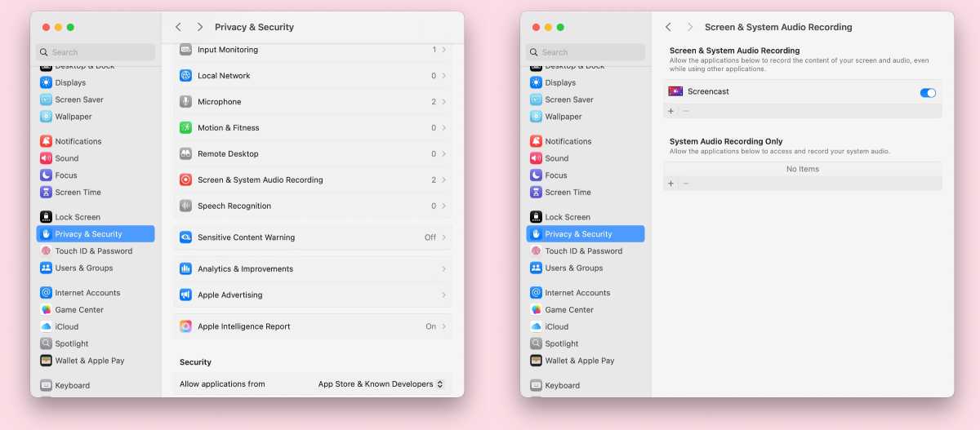Image resolution: width=980 pixels, height=430 pixels.
Task: Go back from Screen & System Audio Recording
Action: pyautogui.click(x=669, y=27)
